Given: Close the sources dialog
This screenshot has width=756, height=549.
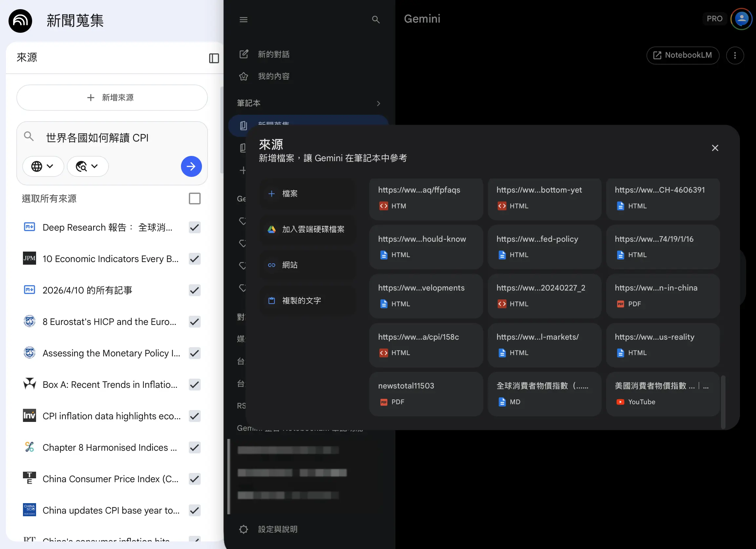Looking at the screenshot, I should pyautogui.click(x=715, y=148).
